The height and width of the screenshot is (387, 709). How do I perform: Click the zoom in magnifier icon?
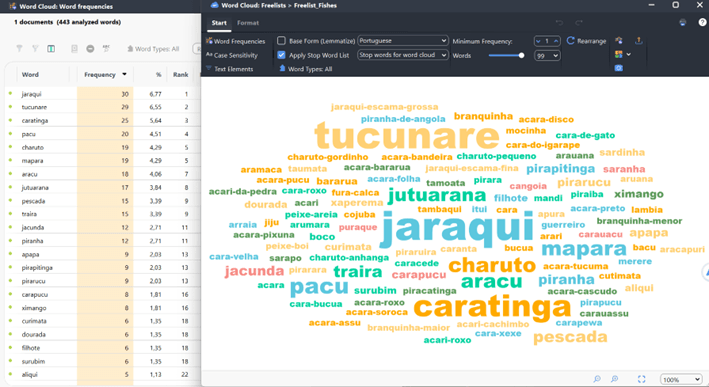click(614, 379)
